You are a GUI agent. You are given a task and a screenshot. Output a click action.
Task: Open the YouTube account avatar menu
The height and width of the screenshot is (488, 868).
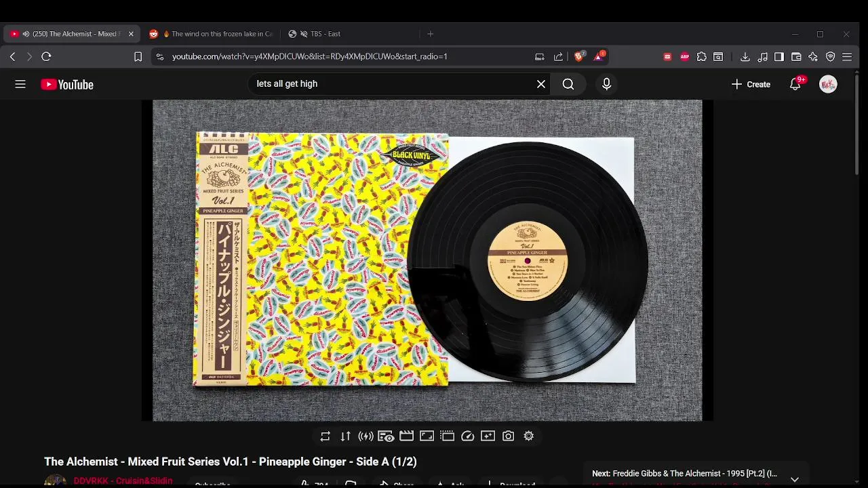828,84
